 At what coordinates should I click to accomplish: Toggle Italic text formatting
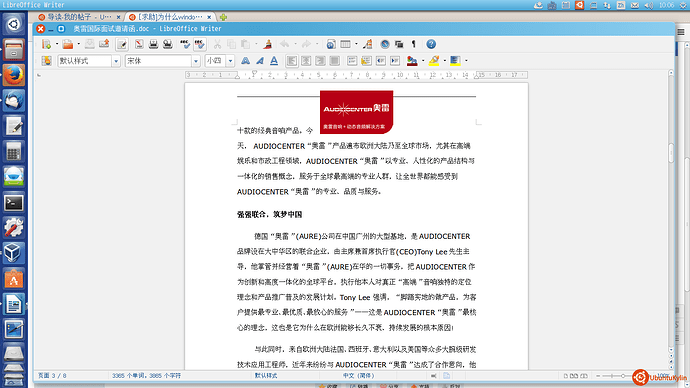tap(260, 61)
